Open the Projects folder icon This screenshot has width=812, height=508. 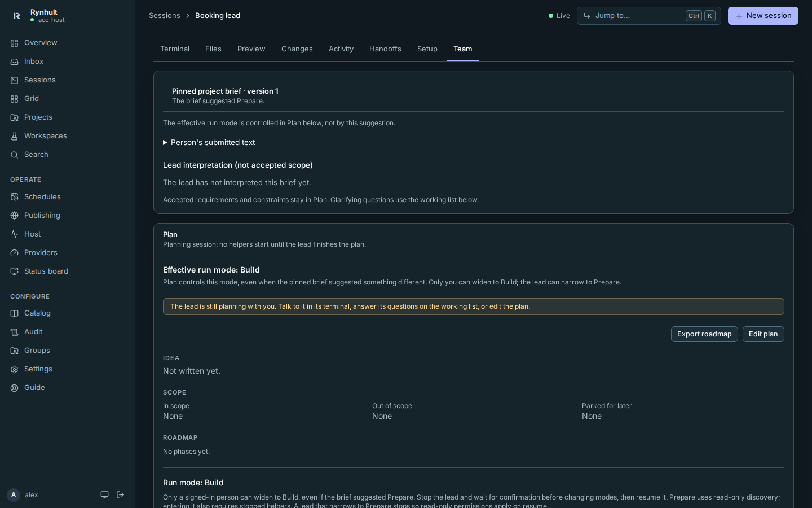click(x=14, y=117)
